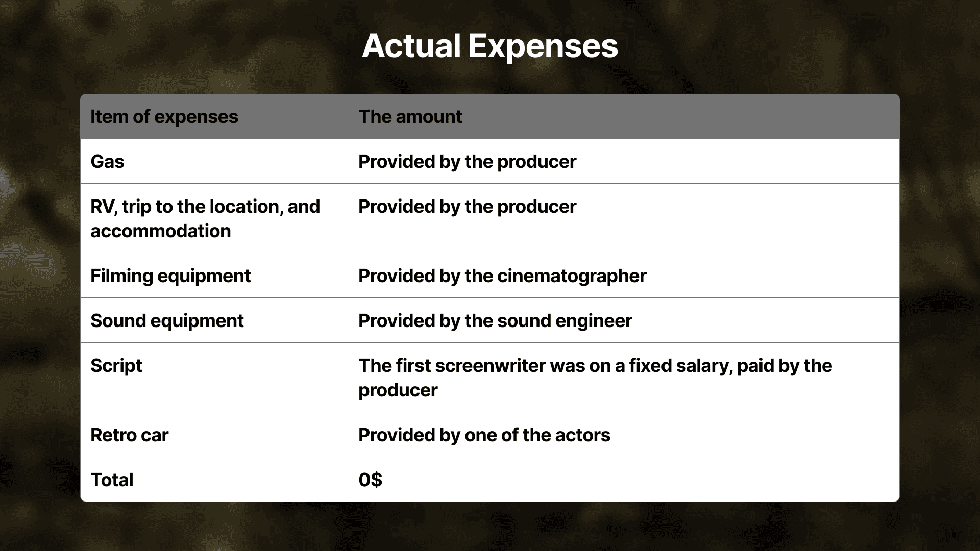Select the "Item of expenses" column header

pos(164,117)
